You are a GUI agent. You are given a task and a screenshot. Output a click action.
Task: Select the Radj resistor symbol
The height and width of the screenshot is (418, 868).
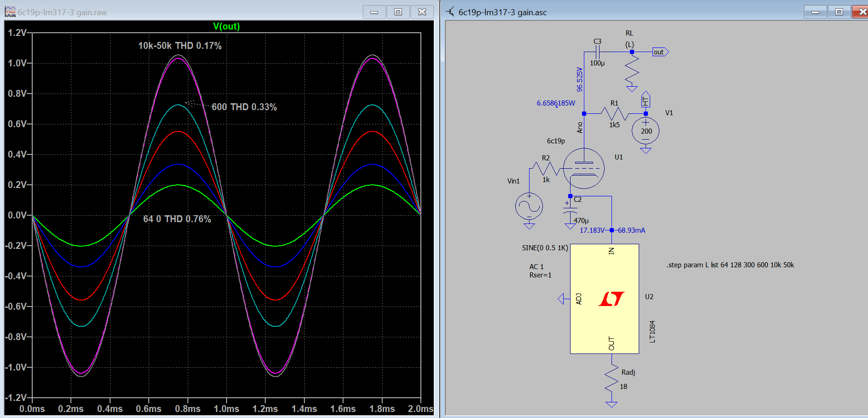pos(611,378)
